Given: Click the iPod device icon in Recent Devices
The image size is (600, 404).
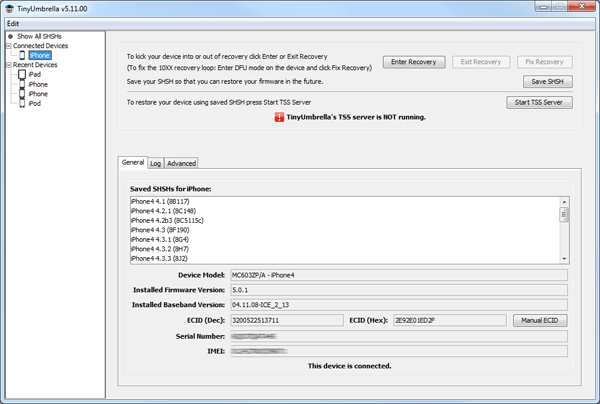Looking at the screenshot, I should point(22,103).
